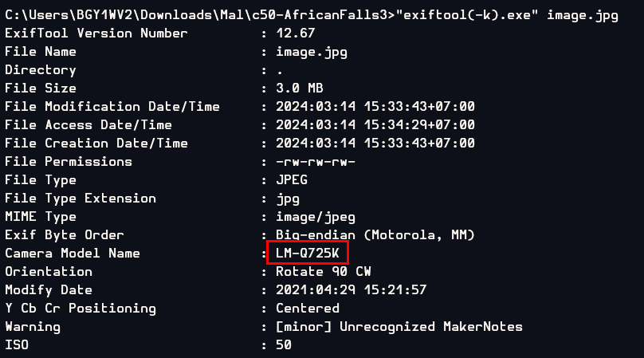Click the File Type Extension value jpg
Viewport: 644px width, 358px height.
coord(288,199)
